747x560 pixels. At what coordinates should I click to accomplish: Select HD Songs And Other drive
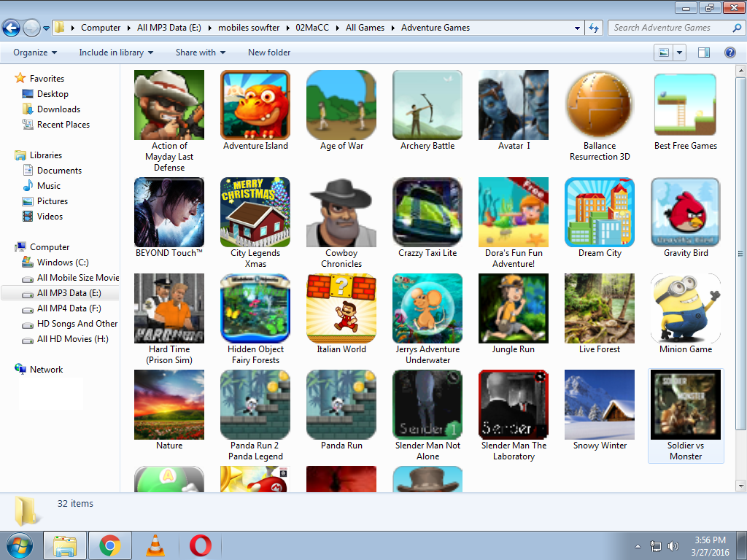[70, 323]
